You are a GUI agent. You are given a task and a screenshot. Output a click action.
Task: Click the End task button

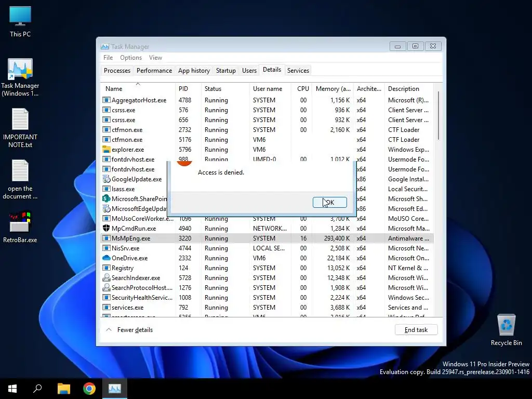coord(416,330)
